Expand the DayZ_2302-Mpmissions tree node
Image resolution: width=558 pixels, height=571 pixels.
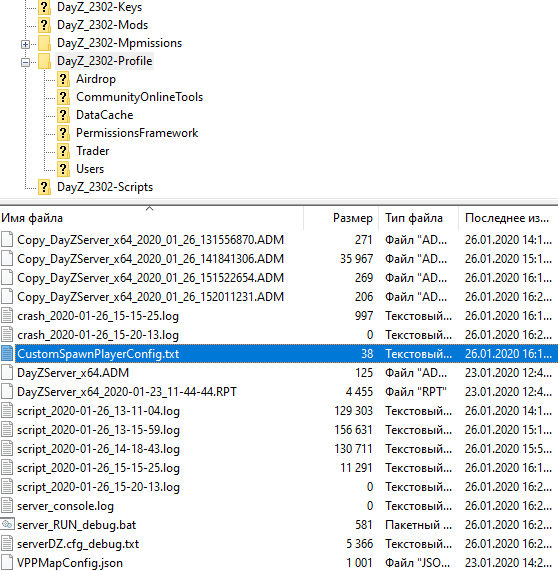(25, 44)
